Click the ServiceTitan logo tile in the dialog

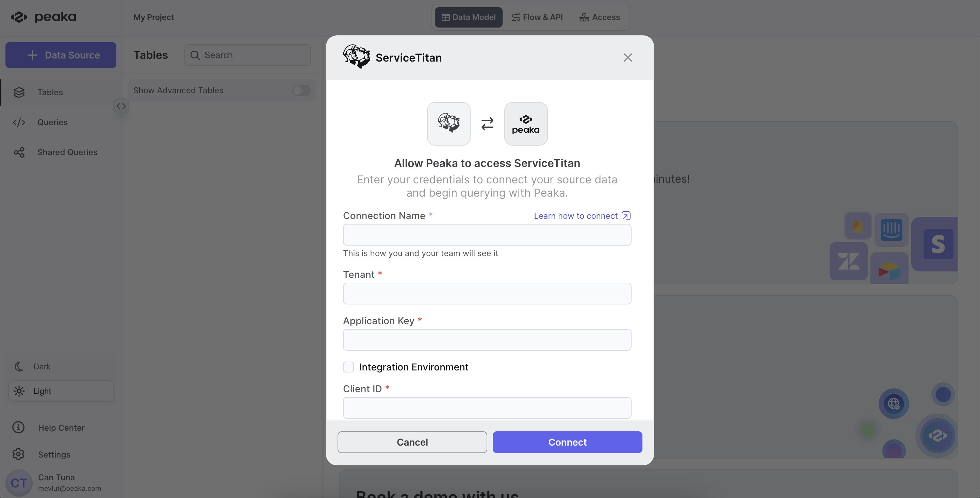448,123
